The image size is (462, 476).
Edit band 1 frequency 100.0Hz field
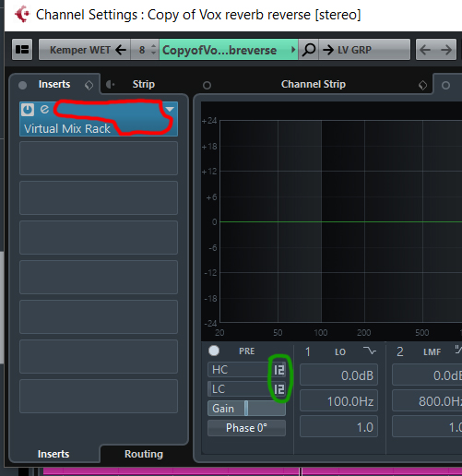[x=338, y=401]
